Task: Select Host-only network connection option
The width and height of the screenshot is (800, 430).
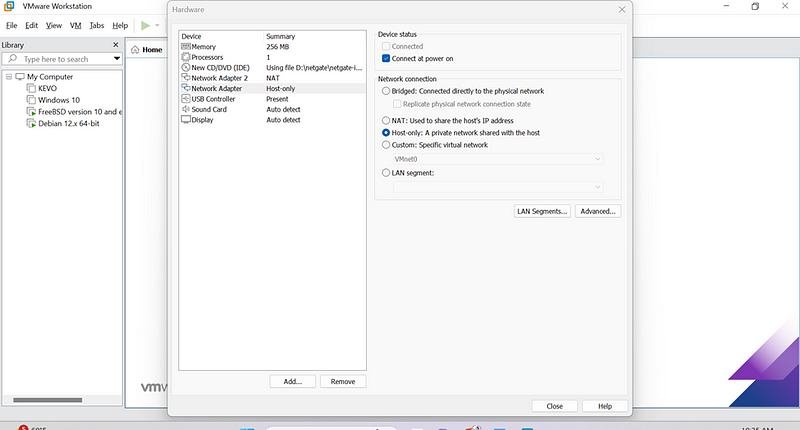Action: (x=386, y=133)
